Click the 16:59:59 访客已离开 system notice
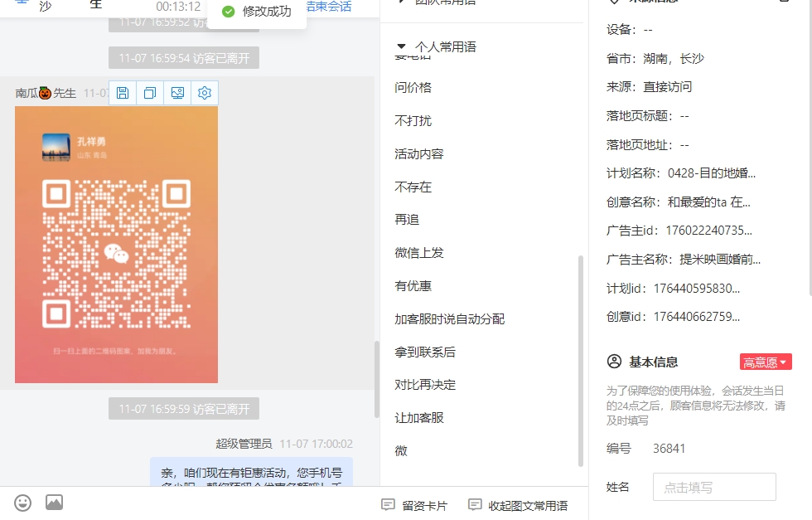 tap(184, 409)
